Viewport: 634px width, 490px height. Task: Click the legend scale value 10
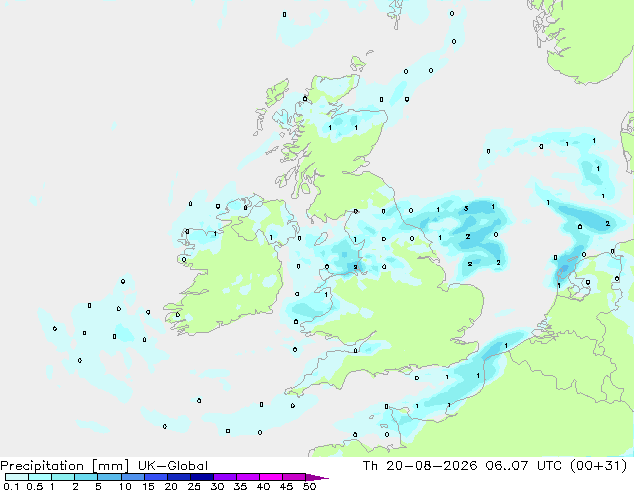tap(125, 486)
